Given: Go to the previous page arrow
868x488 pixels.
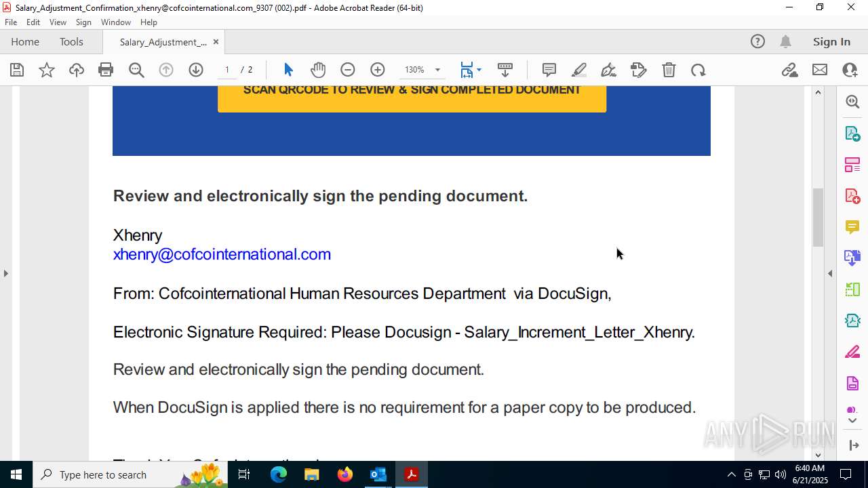Looking at the screenshot, I should (166, 70).
